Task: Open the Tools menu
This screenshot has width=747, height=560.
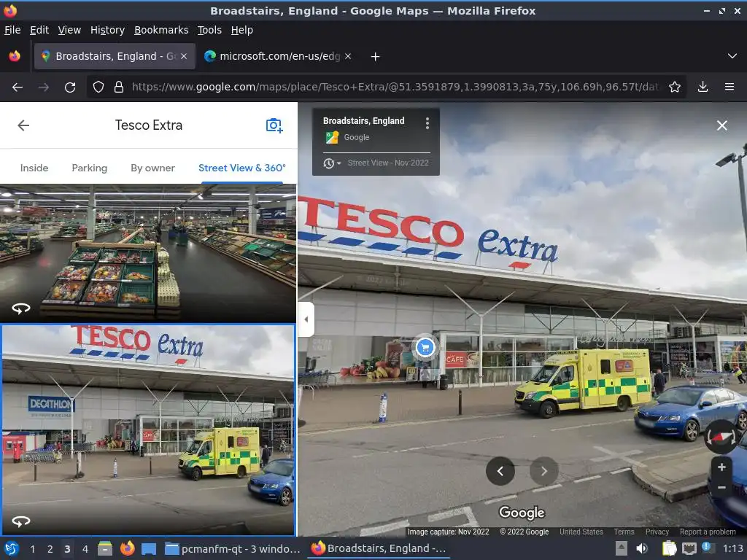Action: [x=209, y=30]
